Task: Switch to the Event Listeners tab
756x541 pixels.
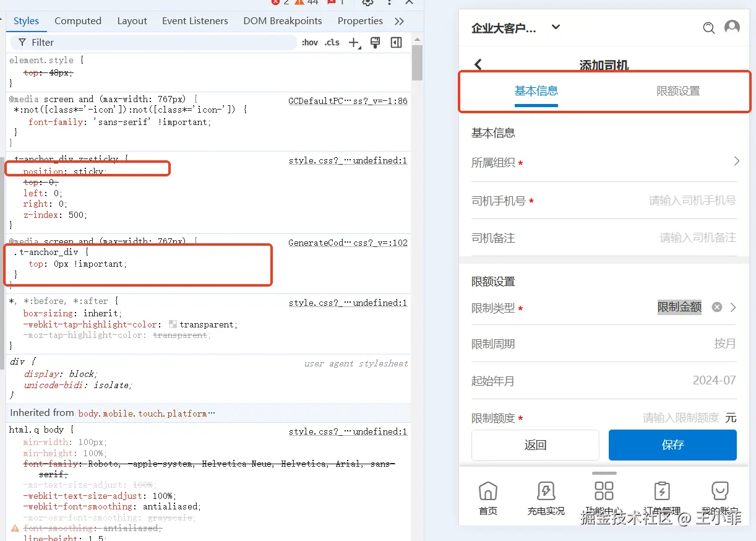Action: (195, 21)
